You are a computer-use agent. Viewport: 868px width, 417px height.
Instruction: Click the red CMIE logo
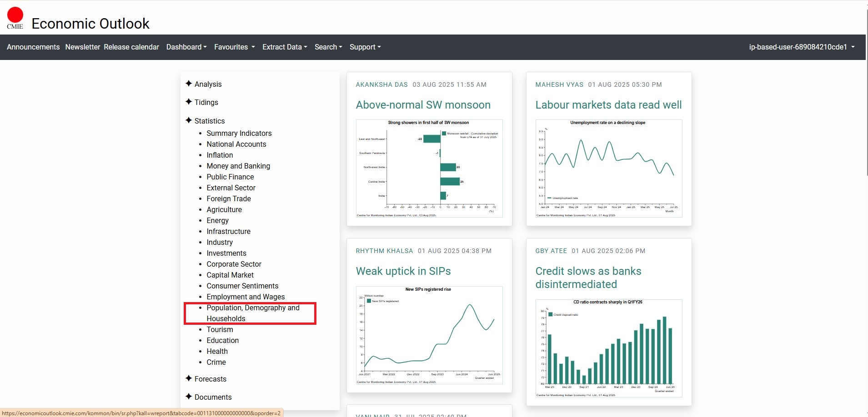click(x=15, y=17)
